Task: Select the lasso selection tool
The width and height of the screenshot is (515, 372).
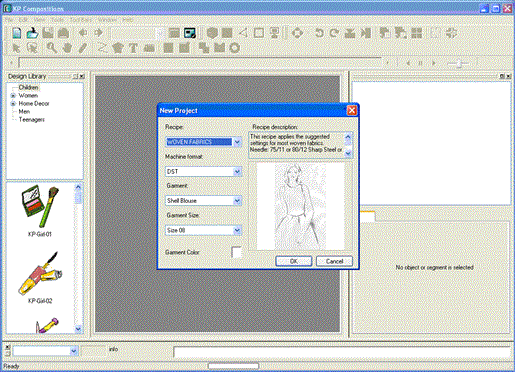Action: (x=32, y=48)
